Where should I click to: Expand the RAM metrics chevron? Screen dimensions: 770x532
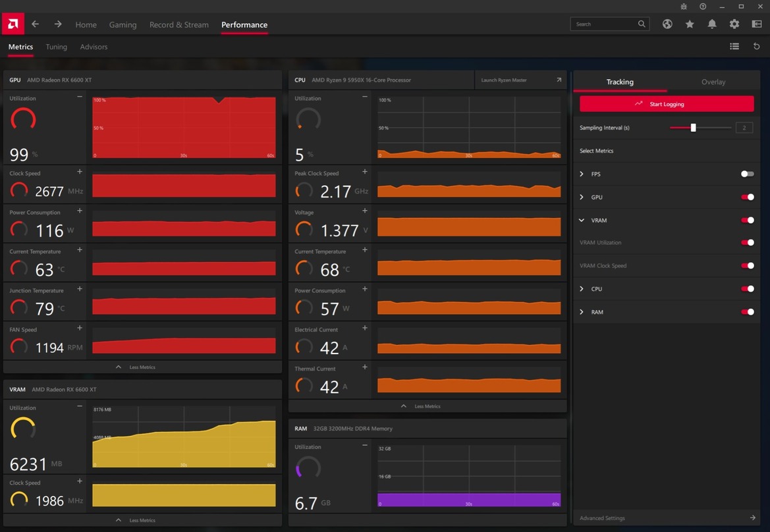(x=582, y=311)
